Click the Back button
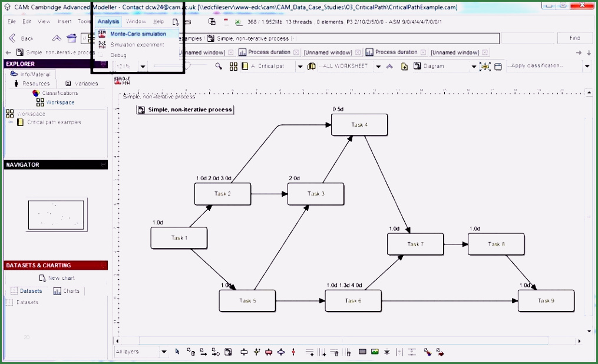 click(x=21, y=38)
